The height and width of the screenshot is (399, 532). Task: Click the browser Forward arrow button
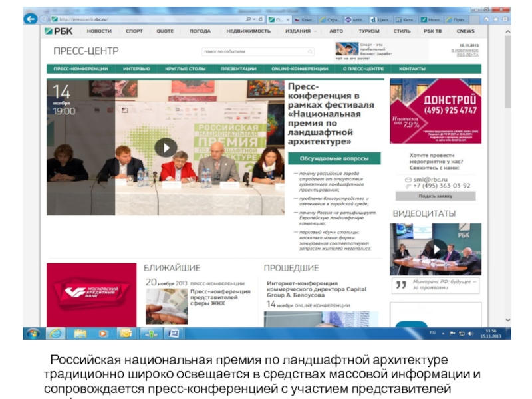[x=43, y=19]
